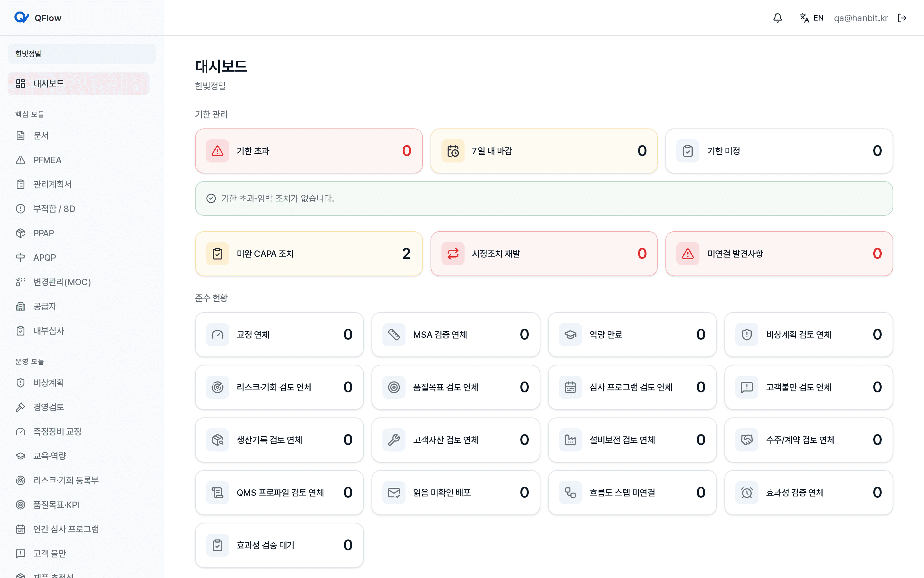Open the notifications bell icon
Viewport: 924px width, 578px height.
click(x=777, y=18)
